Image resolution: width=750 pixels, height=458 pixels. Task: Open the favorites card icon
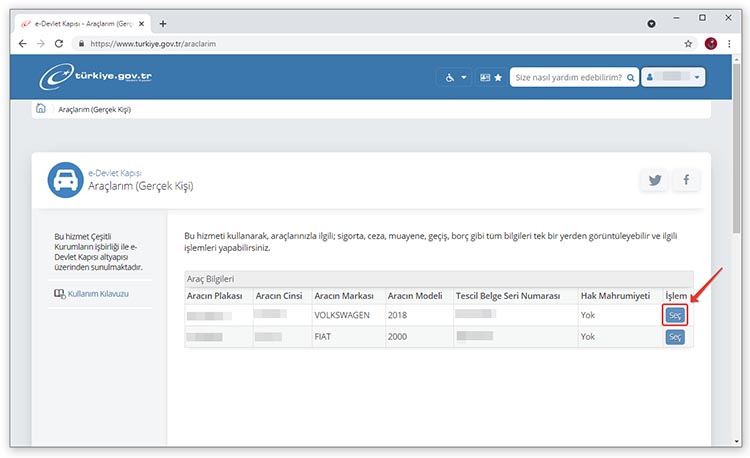click(x=490, y=77)
